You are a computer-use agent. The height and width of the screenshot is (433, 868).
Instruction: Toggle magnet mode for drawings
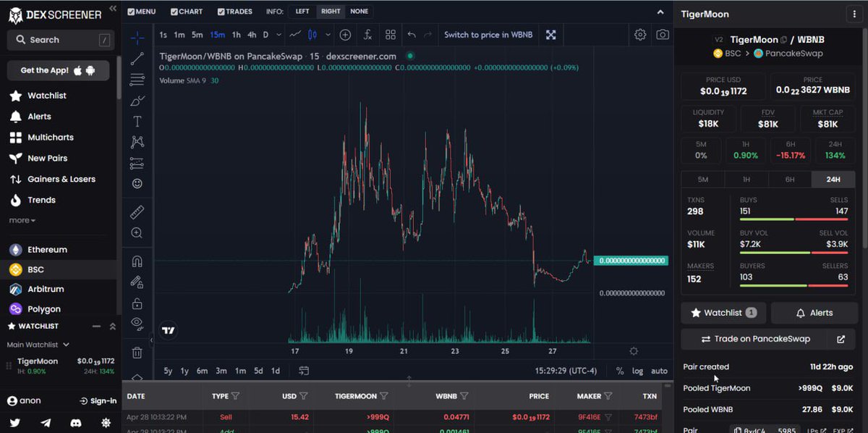pos(137,261)
